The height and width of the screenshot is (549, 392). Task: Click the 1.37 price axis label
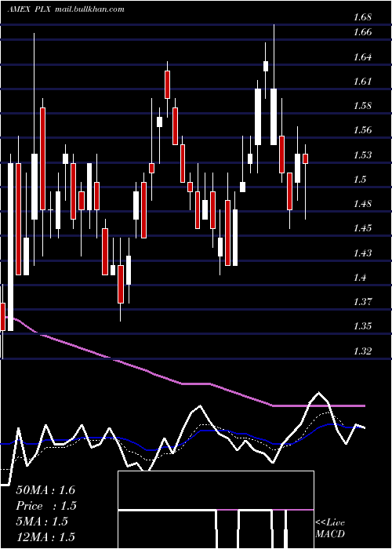tap(362, 302)
